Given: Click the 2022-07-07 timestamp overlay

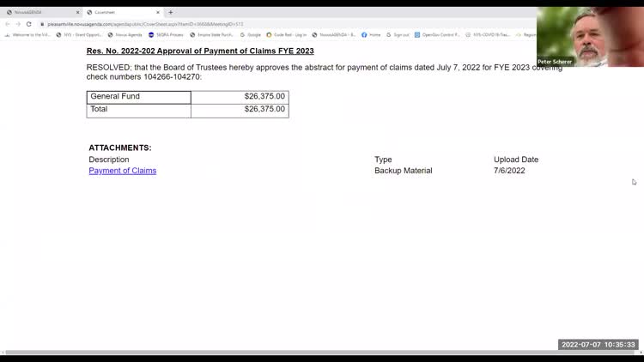Looking at the screenshot, I should pos(598,345).
